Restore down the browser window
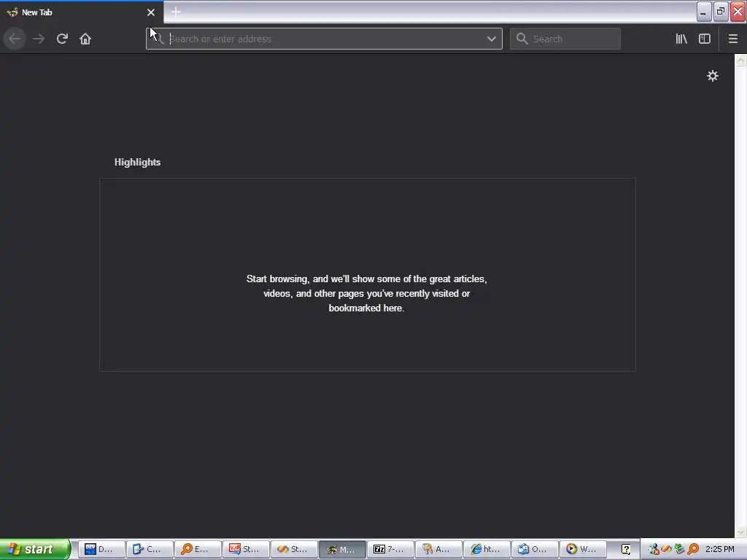 pos(721,12)
